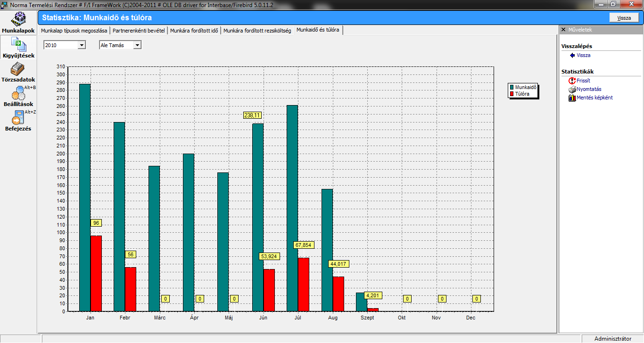
Task: Click the 238,11 value label
Action: [x=252, y=115]
